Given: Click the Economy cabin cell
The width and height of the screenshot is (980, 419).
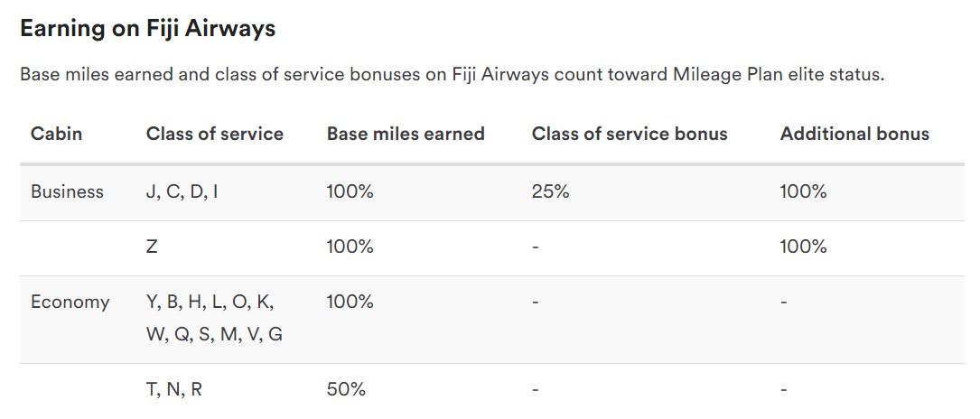Looking at the screenshot, I should (x=70, y=303).
